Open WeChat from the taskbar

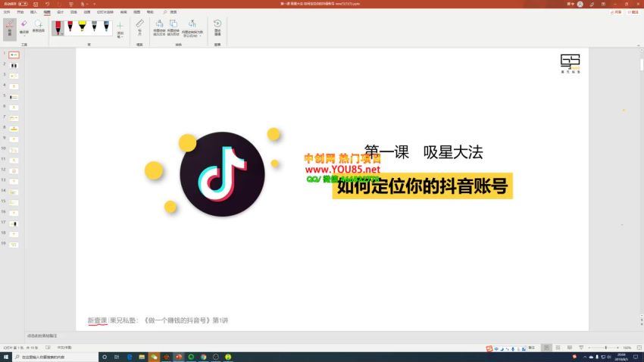154,357
